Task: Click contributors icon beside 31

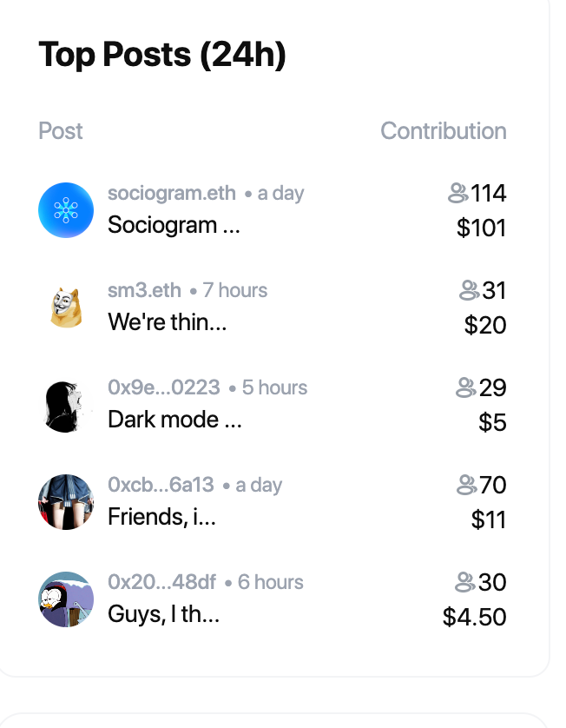Action: 469,290
